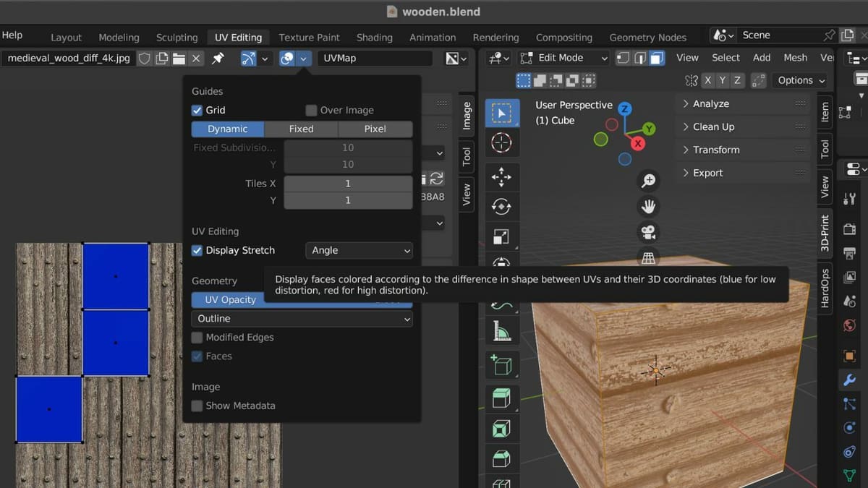Select the Move tool
This screenshot has height=488, width=868.
click(501, 177)
